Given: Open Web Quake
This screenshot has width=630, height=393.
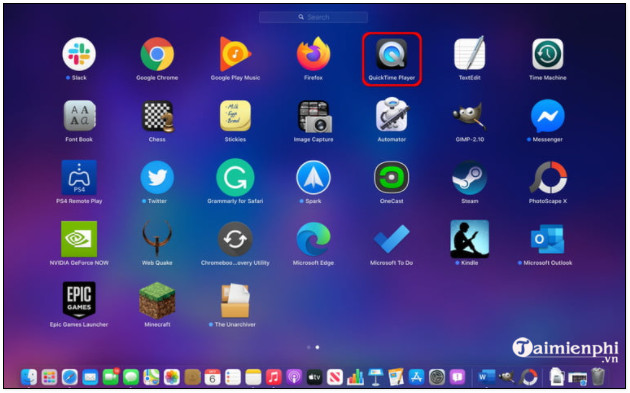Looking at the screenshot, I should click(x=157, y=238).
